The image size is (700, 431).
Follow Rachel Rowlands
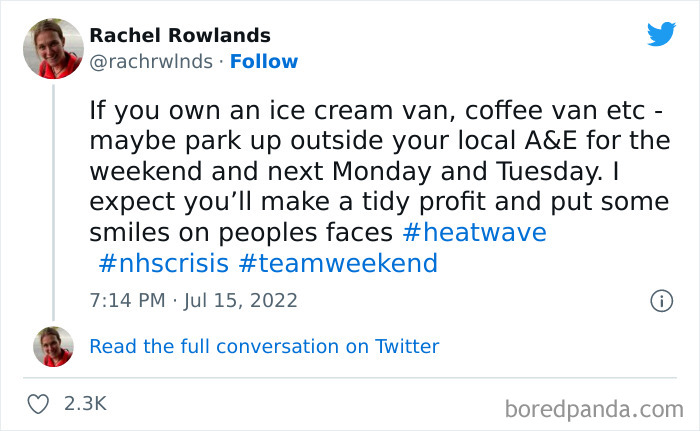264,62
